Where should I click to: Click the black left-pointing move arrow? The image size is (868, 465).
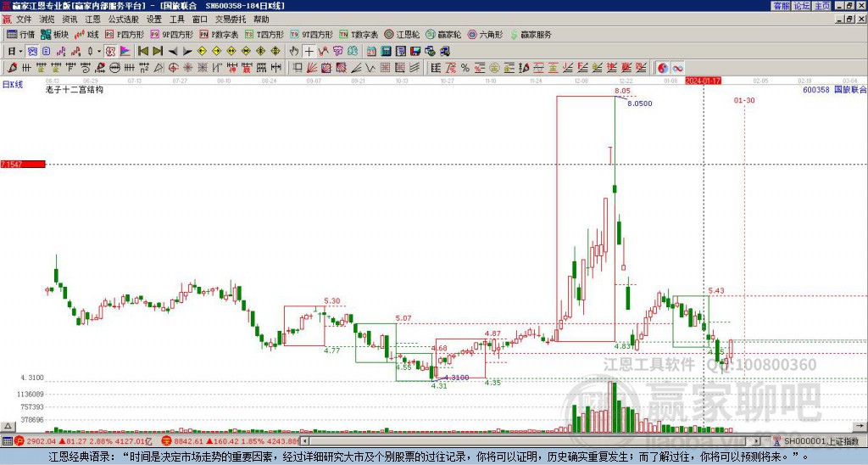(x=173, y=52)
